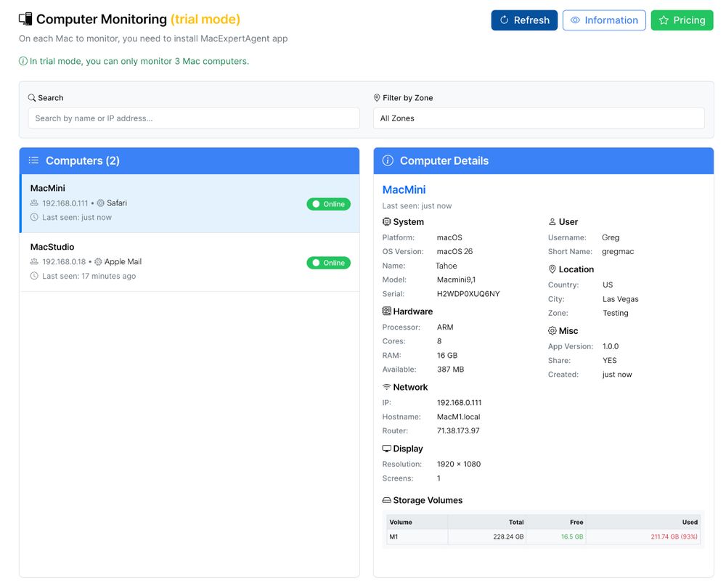Click the router address 71.38.173.97
Screen dimensions: 726x588
(458, 430)
